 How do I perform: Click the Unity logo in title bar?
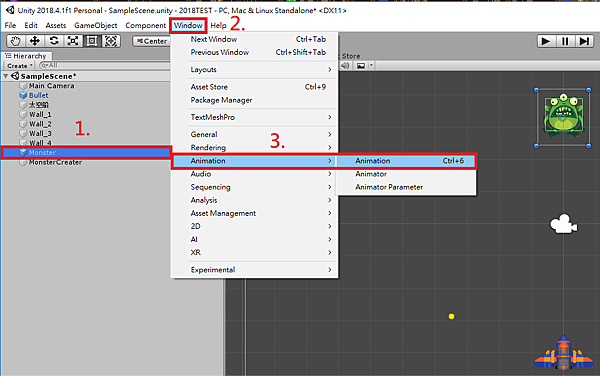tap(10, 10)
